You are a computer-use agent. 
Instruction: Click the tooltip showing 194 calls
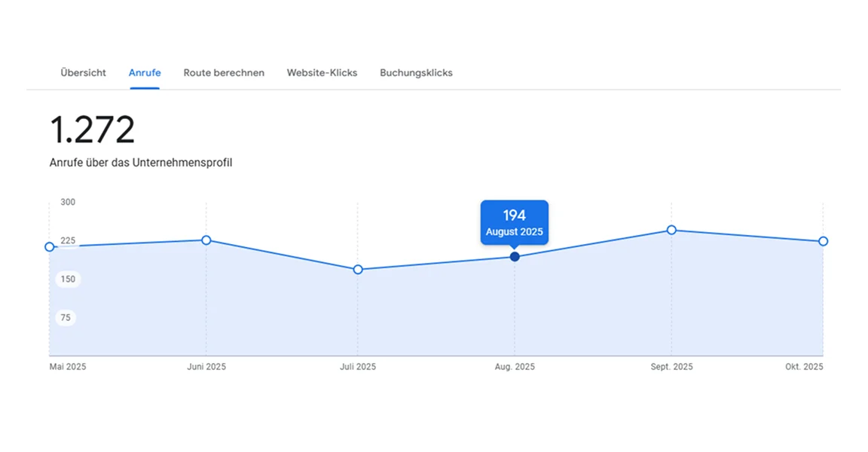(x=515, y=222)
